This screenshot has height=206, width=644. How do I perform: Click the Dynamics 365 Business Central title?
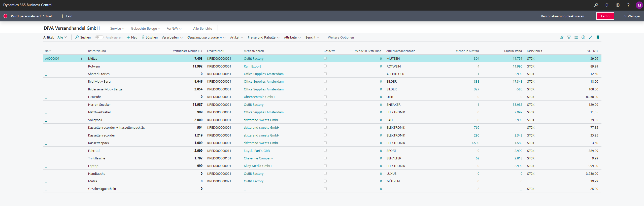(x=28, y=5)
